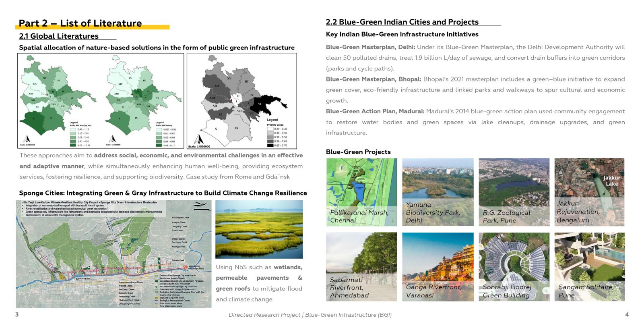Screen dimensions: 644x322
Task: Open the Yamuna Biodiversity Park, Delhi photo
Action: [x=438, y=192]
